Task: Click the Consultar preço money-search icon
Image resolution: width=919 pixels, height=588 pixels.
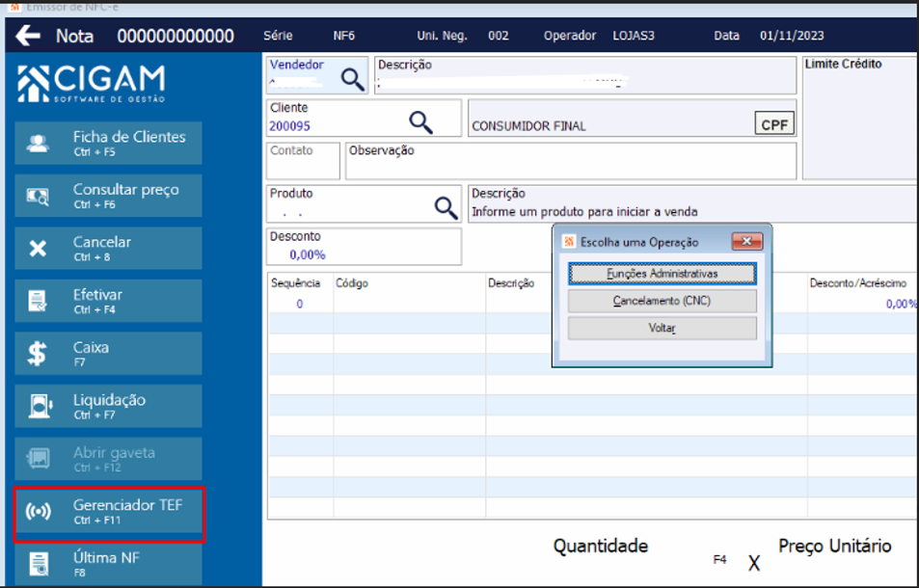Action: [39, 197]
